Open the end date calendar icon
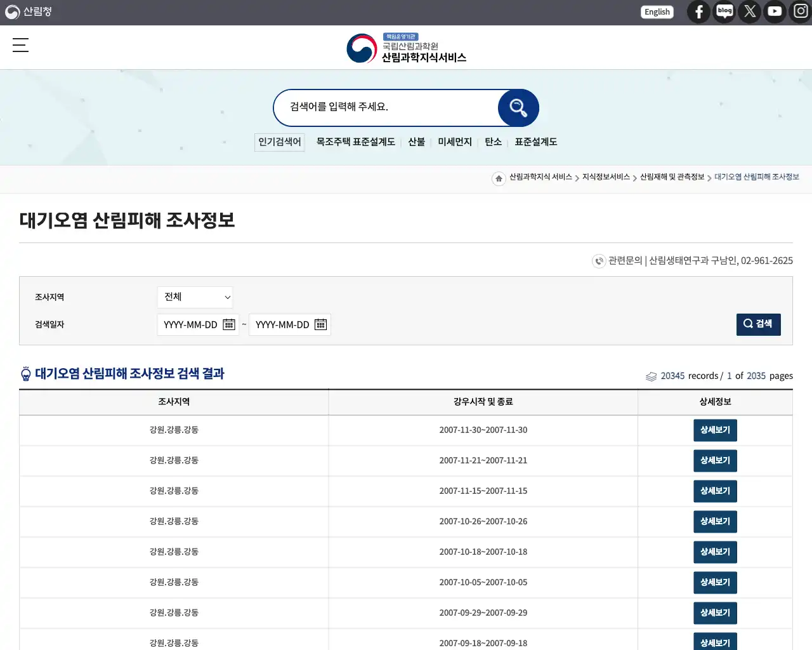Screen dimensions: 812x650 321,324
